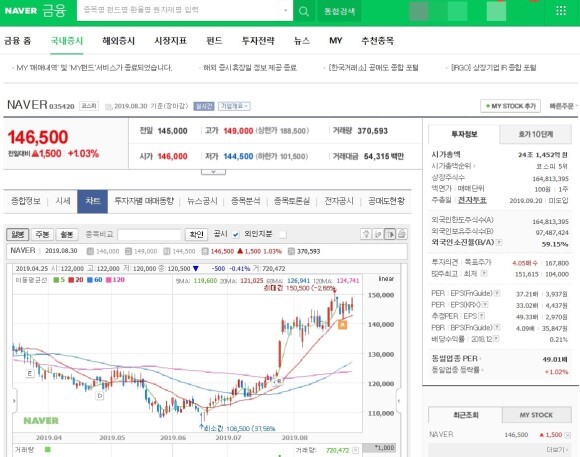Click the linear scale label on chart
Screen dimensions: 580x457
(386, 279)
